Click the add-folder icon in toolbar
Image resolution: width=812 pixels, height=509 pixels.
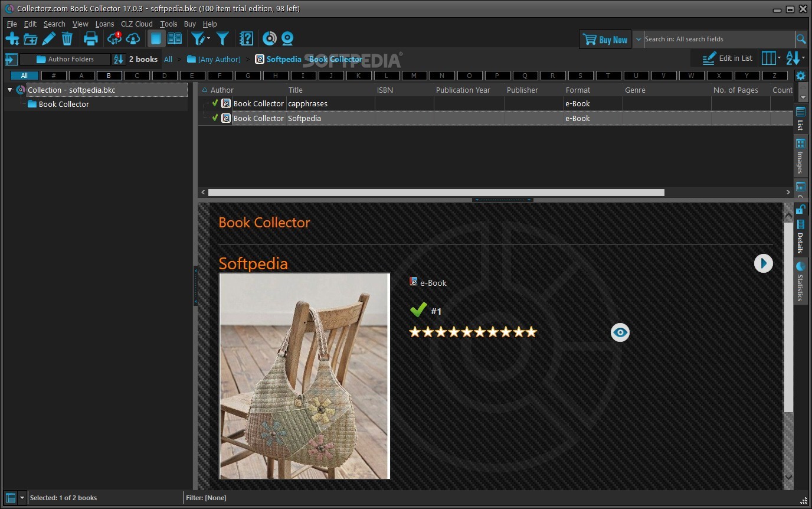[31, 39]
